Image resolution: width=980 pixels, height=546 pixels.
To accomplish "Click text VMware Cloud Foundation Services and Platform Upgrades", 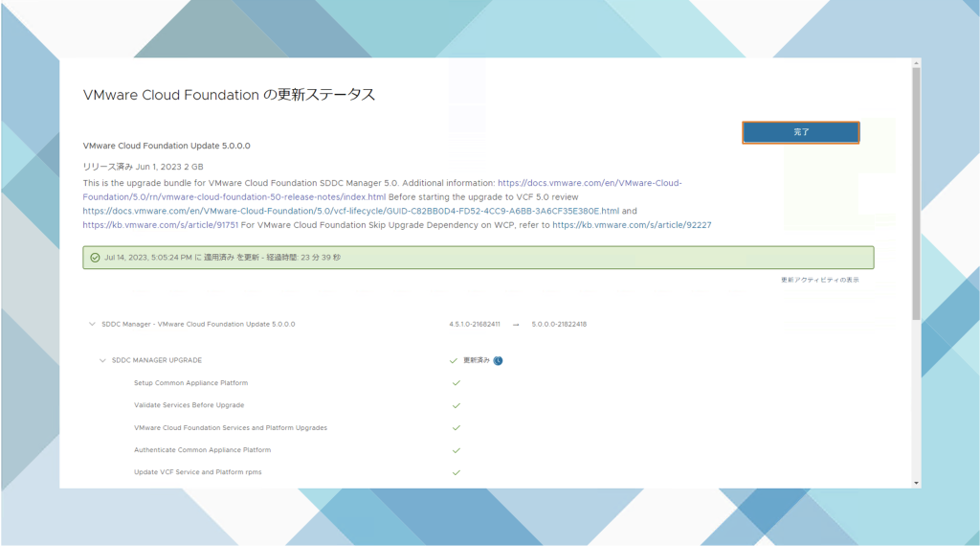I will (230, 428).
